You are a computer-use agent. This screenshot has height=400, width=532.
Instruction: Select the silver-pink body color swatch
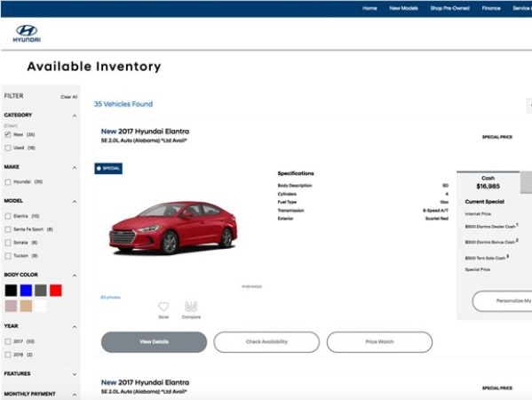[x=11, y=306]
